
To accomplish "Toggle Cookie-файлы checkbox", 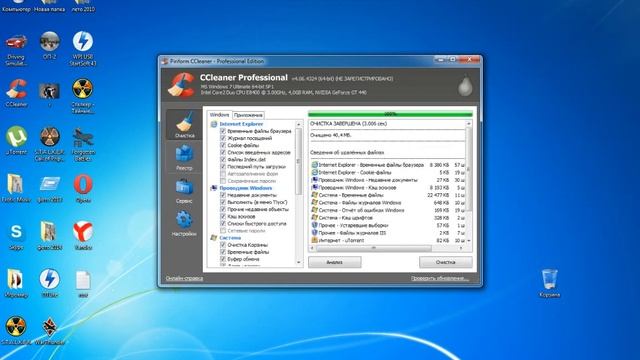I will click(223, 145).
